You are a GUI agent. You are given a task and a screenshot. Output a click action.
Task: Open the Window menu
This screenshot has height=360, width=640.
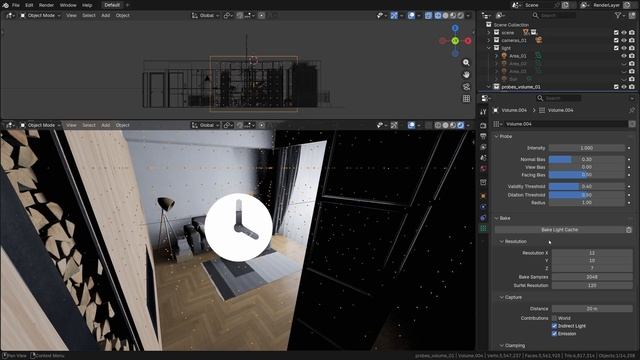click(68, 5)
